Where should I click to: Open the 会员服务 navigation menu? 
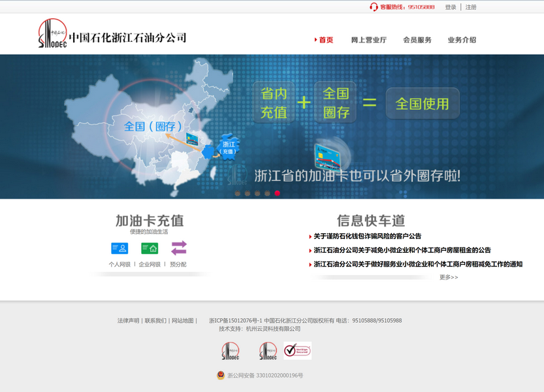(417, 40)
